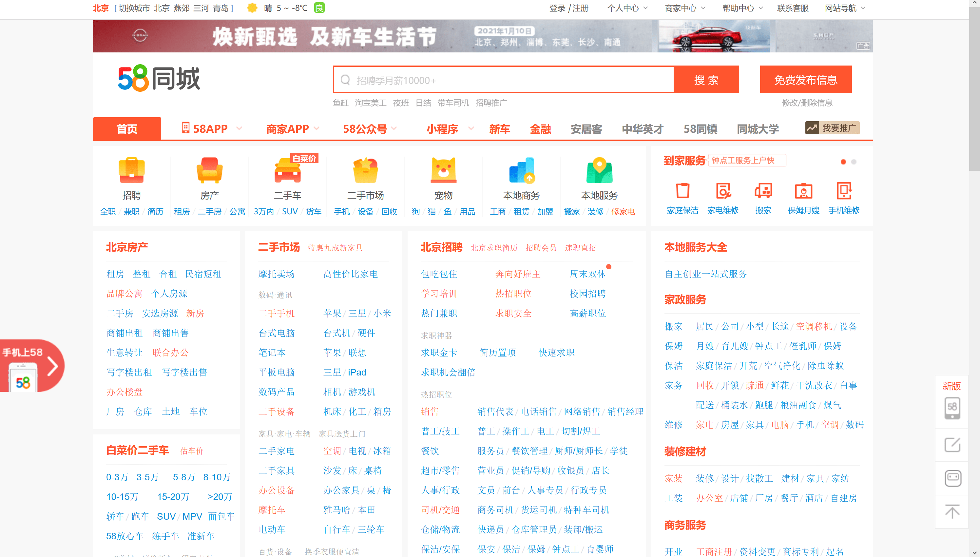The image size is (980, 557).
Task: Open the 新车 nav tab
Action: (500, 129)
